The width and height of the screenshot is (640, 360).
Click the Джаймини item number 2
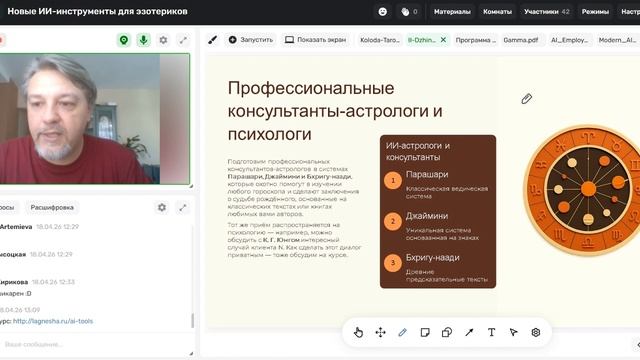(393, 222)
